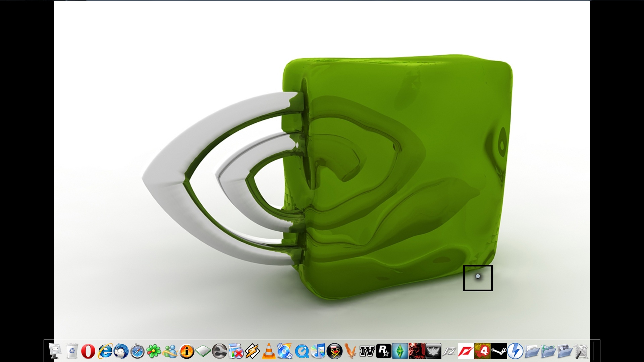The width and height of the screenshot is (644, 362).
Task: Open the Rockstar Games icon
Action: (x=384, y=351)
